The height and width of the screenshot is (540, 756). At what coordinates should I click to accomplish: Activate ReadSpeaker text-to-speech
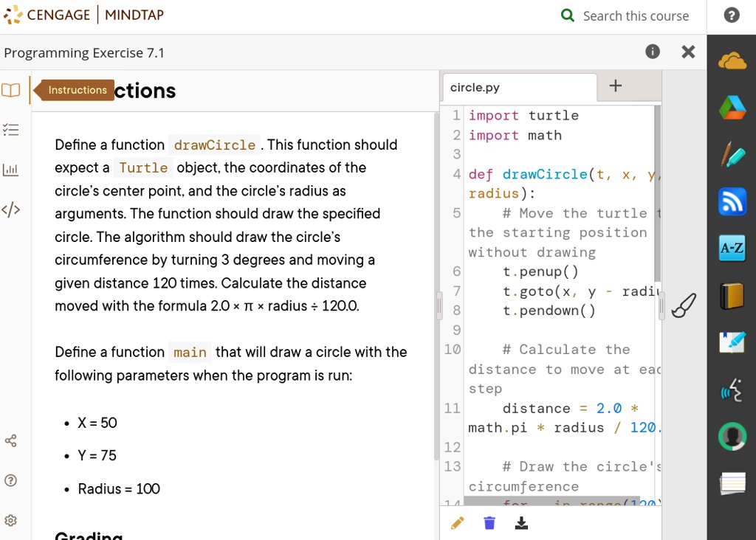point(732,390)
